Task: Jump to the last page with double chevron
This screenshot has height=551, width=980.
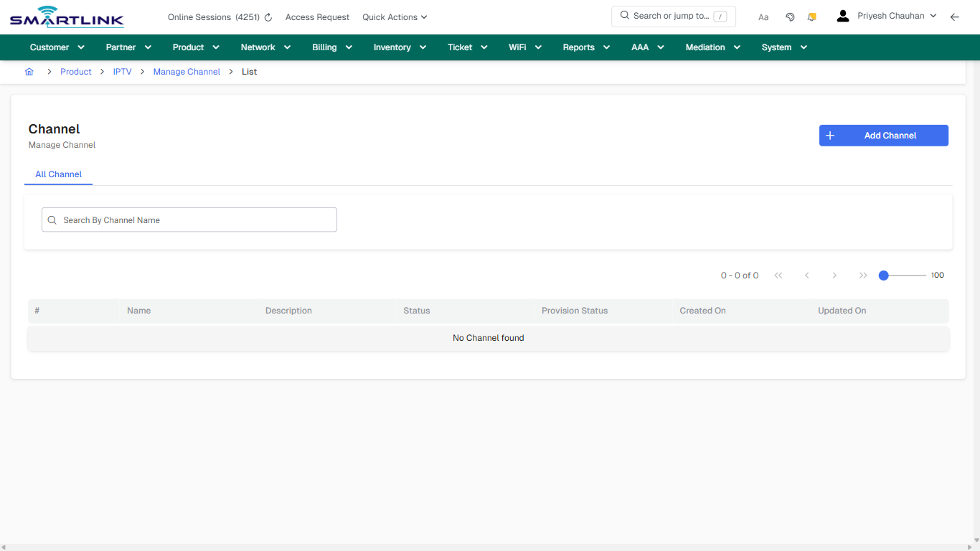Action: tap(863, 275)
